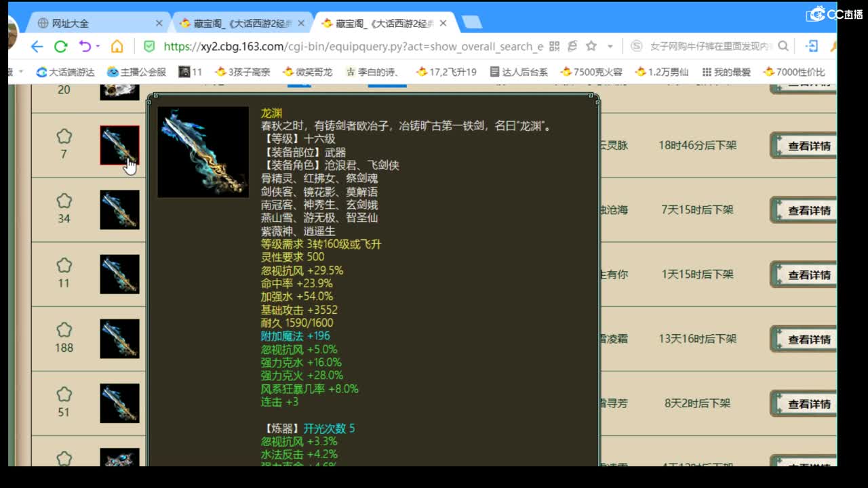Click the 查看详情 button for 13天16时后下架 row
Viewport: 868px width, 488px height.
pos(804,339)
